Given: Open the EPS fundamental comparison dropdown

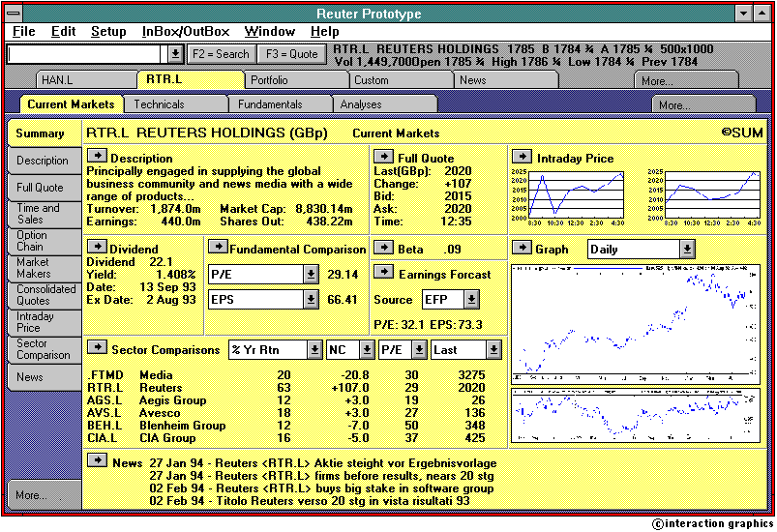Looking at the screenshot, I should click(311, 300).
